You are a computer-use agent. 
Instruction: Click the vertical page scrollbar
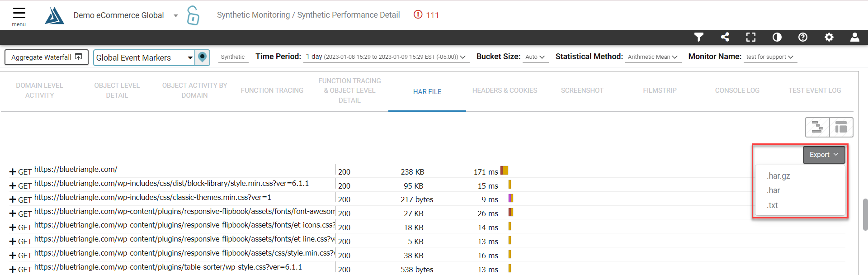pos(865,214)
